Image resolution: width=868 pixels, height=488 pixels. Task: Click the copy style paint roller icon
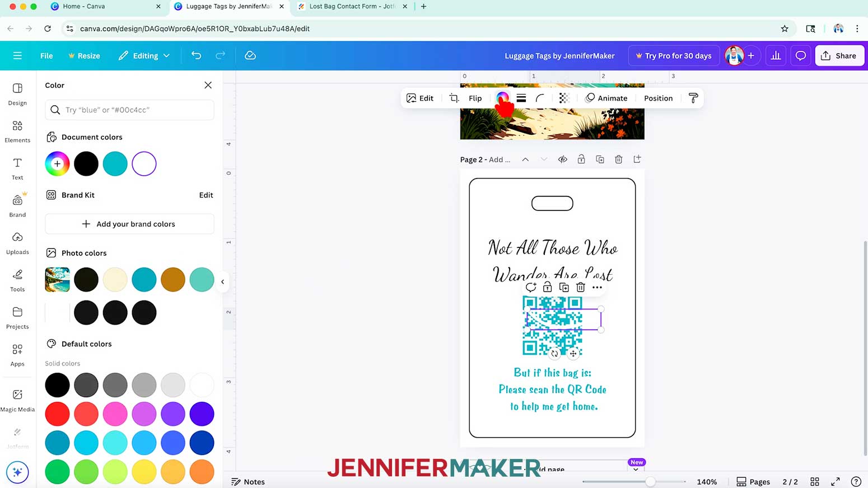point(693,98)
